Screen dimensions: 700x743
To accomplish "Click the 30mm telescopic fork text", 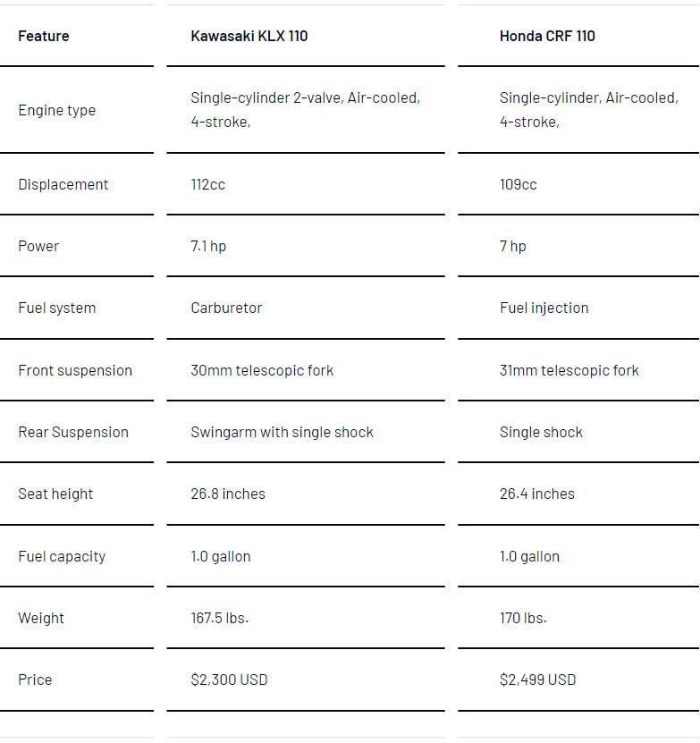I will [262, 370].
